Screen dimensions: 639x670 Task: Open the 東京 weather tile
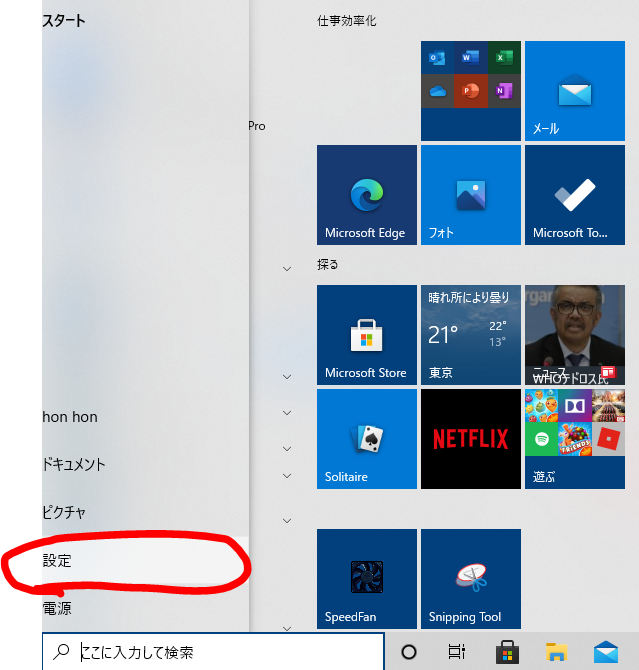471,335
